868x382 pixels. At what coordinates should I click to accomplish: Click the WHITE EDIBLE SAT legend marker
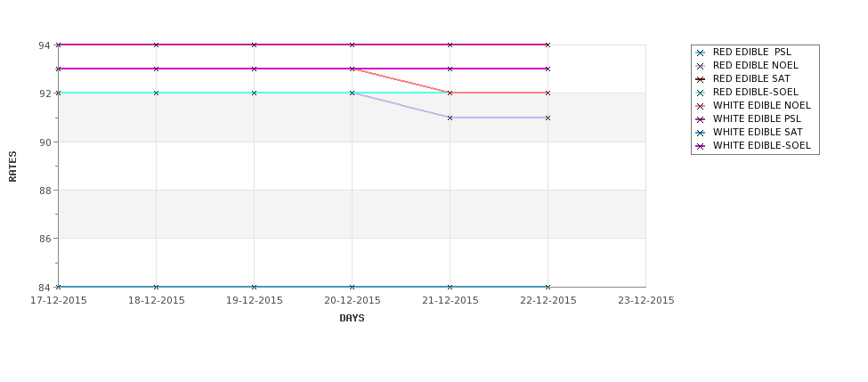(701, 133)
